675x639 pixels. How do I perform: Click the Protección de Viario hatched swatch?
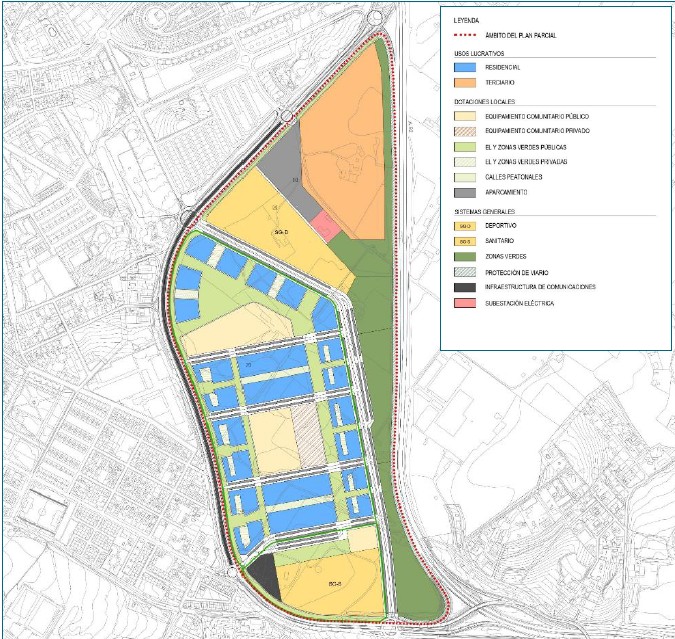click(x=465, y=272)
